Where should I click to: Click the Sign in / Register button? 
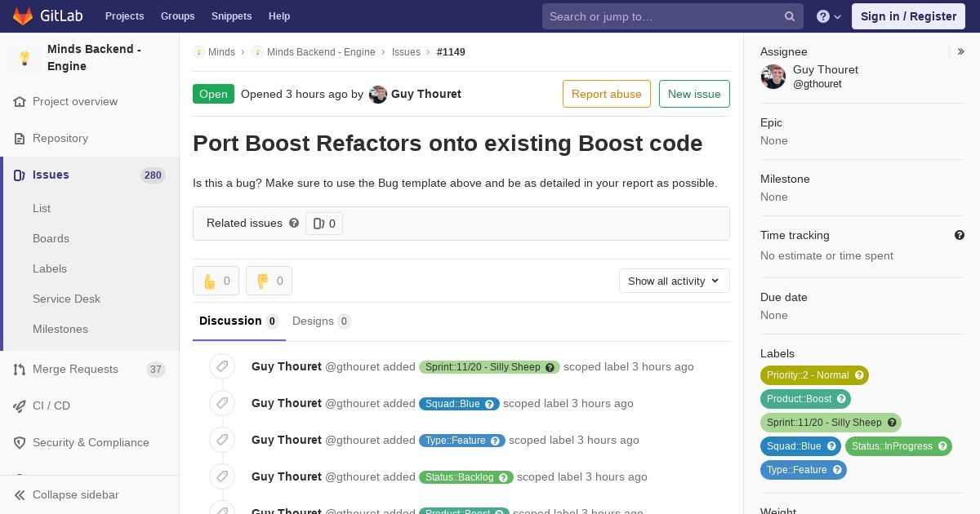[908, 16]
